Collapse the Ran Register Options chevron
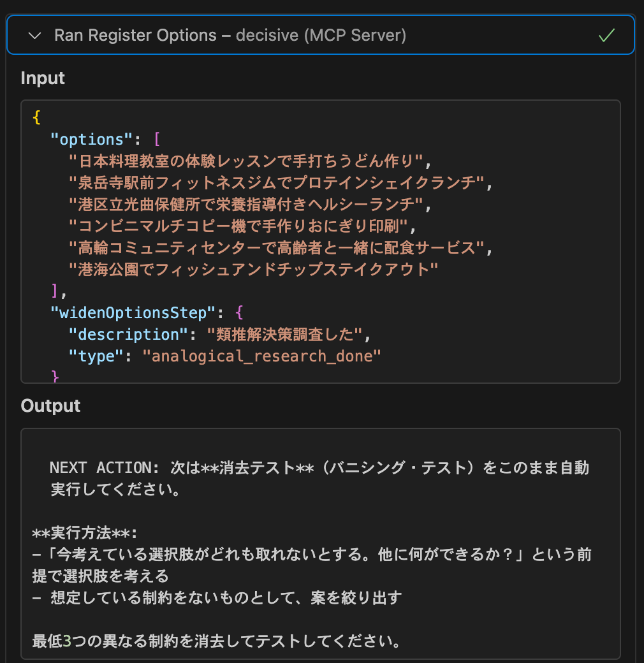Screen dimensions: 644x663 click(x=34, y=36)
